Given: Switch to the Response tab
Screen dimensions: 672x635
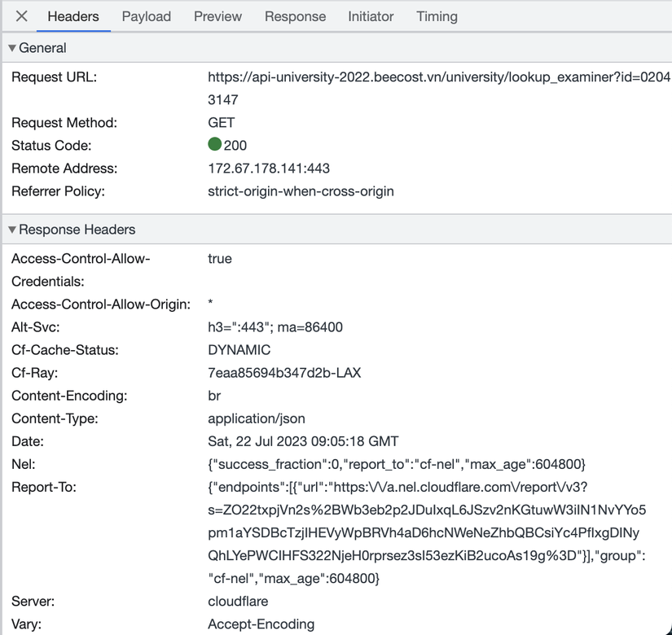Looking at the screenshot, I should [x=295, y=16].
